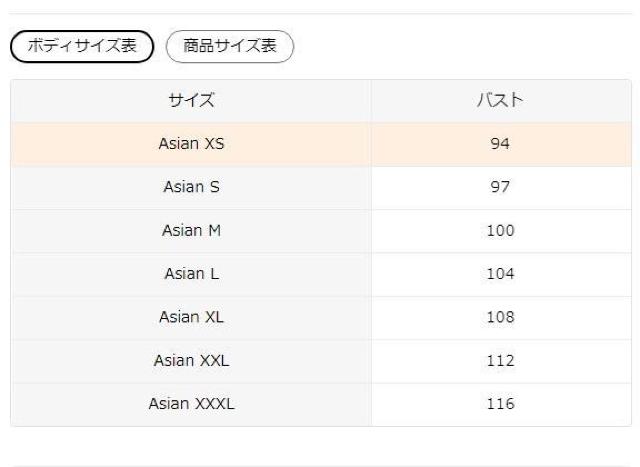
Task: Select bust measurement 104
Action: pos(501,274)
